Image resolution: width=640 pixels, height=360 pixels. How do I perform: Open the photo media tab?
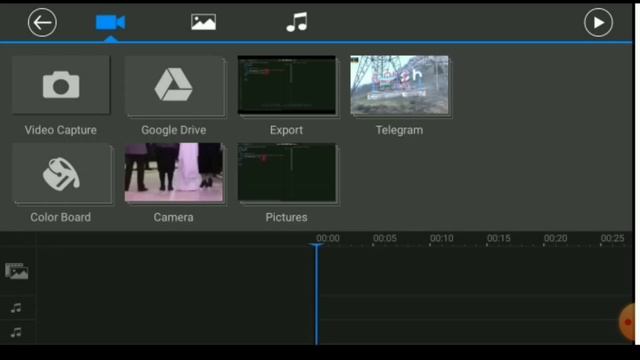tap(203, 22)
